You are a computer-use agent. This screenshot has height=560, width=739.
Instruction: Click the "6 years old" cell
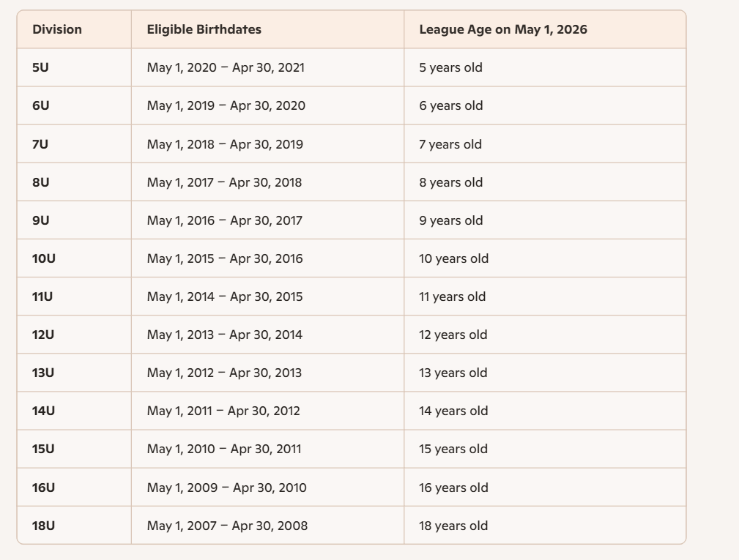click(451, 106)
